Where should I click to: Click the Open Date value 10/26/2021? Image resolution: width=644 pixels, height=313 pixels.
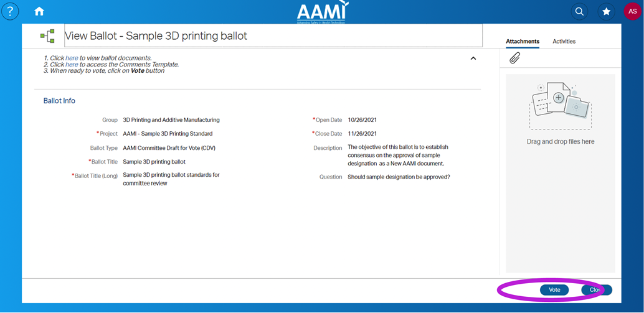click(362, 120)
